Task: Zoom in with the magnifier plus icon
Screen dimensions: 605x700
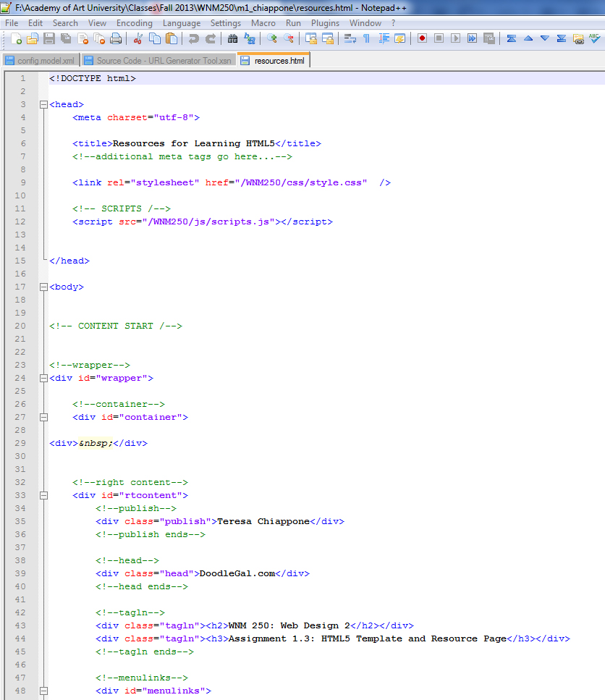Action: click(x=271, y=39)
